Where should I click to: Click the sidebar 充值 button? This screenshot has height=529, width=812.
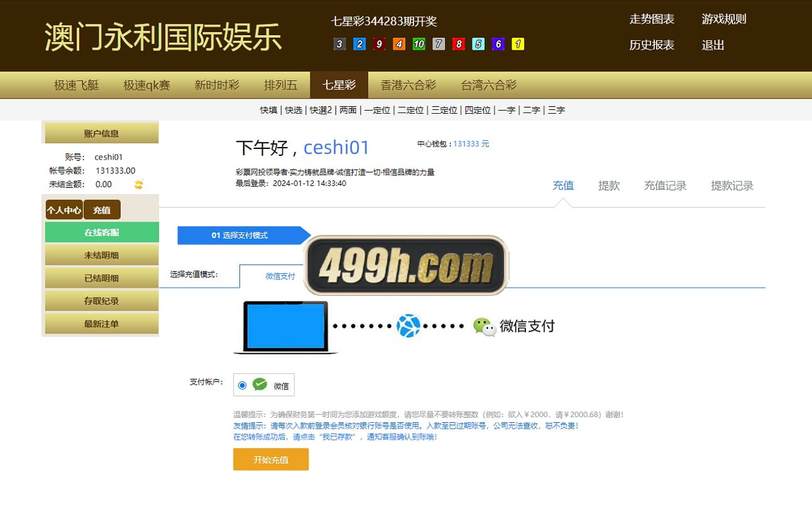tap(102, 210)
